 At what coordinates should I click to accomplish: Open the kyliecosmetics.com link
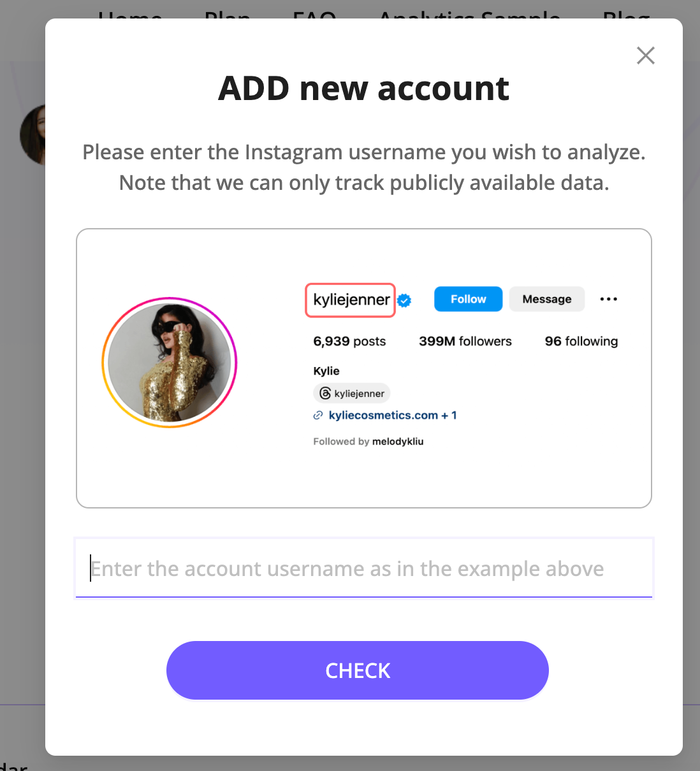tap(383, 415)
